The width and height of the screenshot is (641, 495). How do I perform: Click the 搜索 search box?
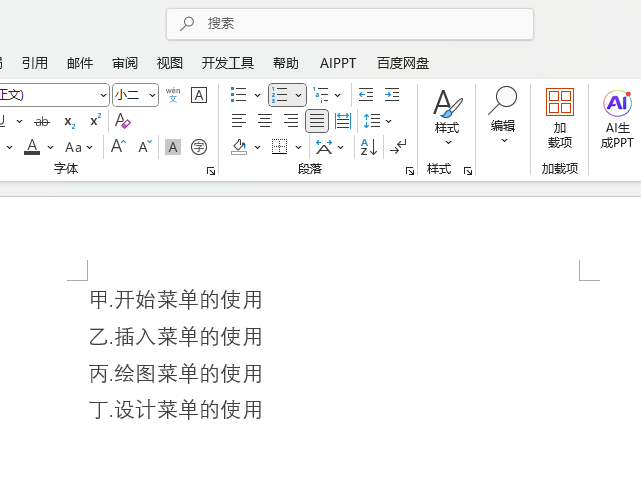pyautogui.click(x=350, y=24)
